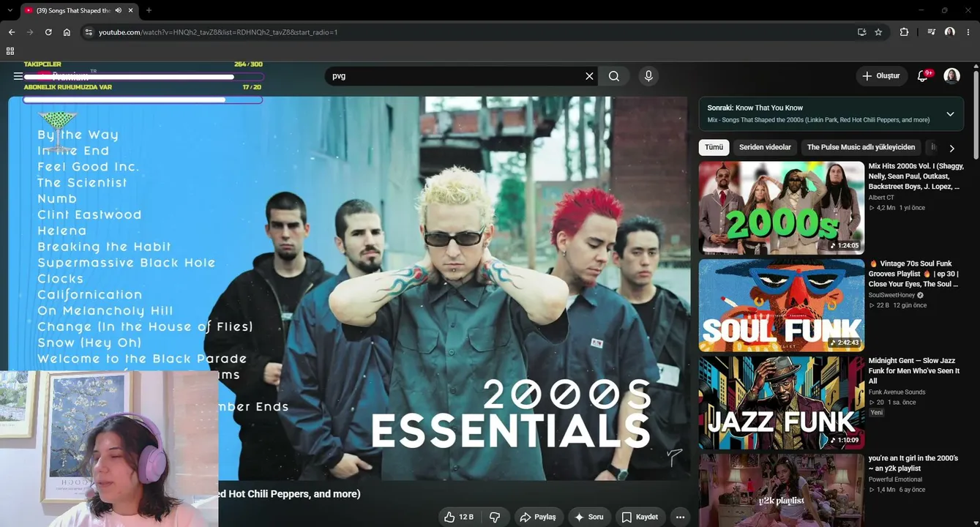The height and width of the screenshot is (527, 980).
Task: Expand the tab search dropdown arrow
Action: pyautogui.click(x=10, y=10)
